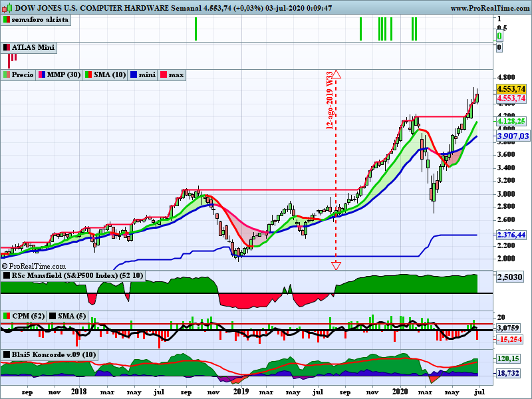Click the 2020 year label on time axis

pyautogui.click(x=401, y=391)
